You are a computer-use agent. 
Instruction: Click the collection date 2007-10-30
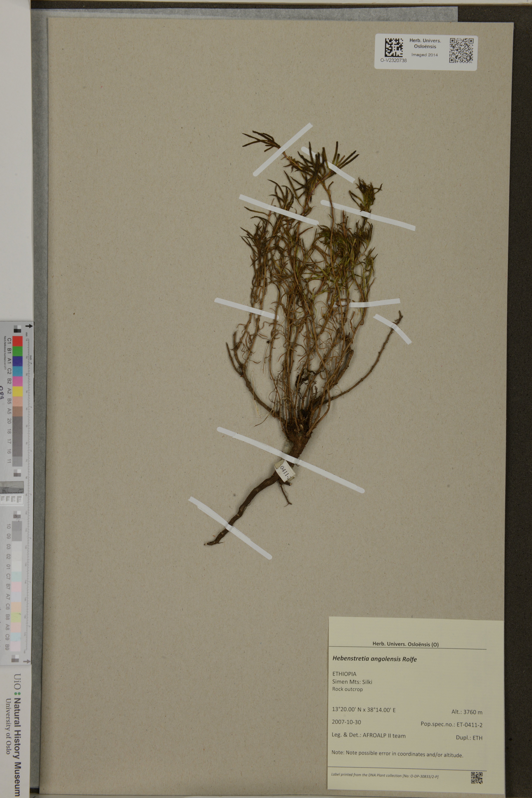346,722
